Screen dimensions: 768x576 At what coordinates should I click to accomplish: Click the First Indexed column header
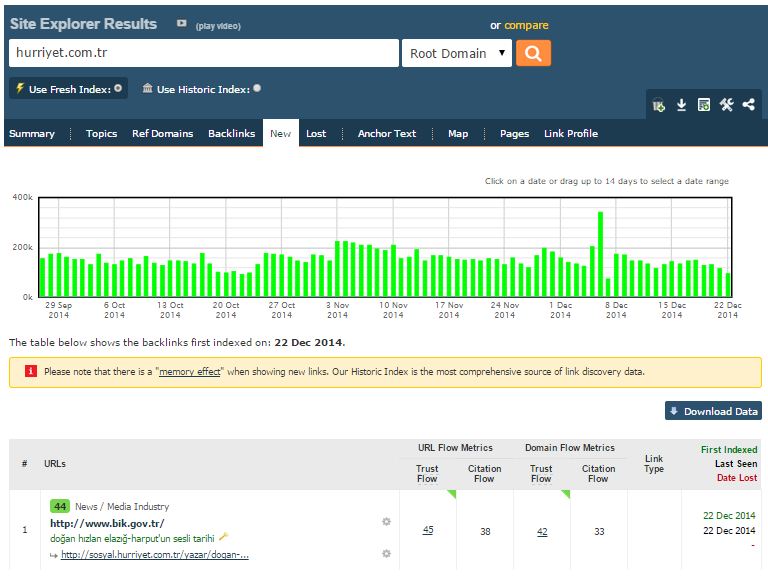tap(729, 450)
